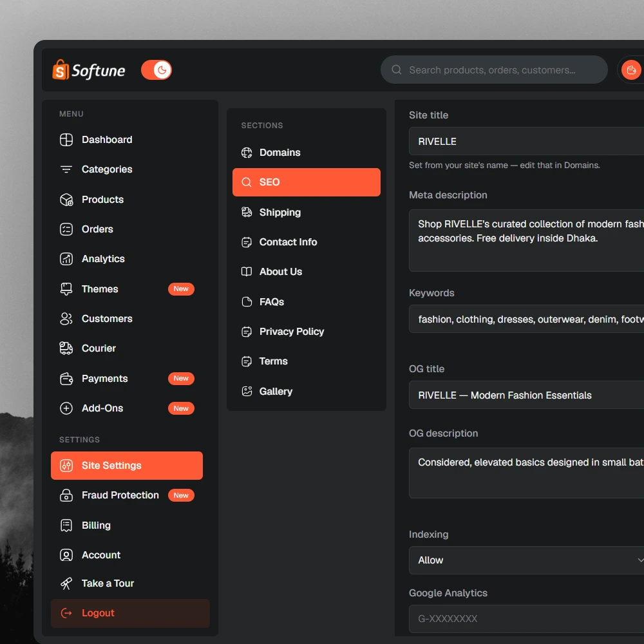
Task: Focus the search products, orders, customers field
Action: point(494,70)
